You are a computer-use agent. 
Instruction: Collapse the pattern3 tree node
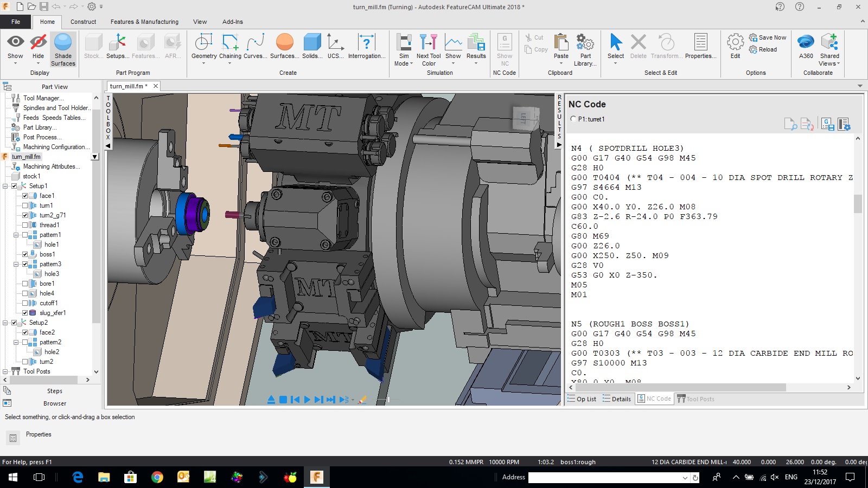(16, 264)
